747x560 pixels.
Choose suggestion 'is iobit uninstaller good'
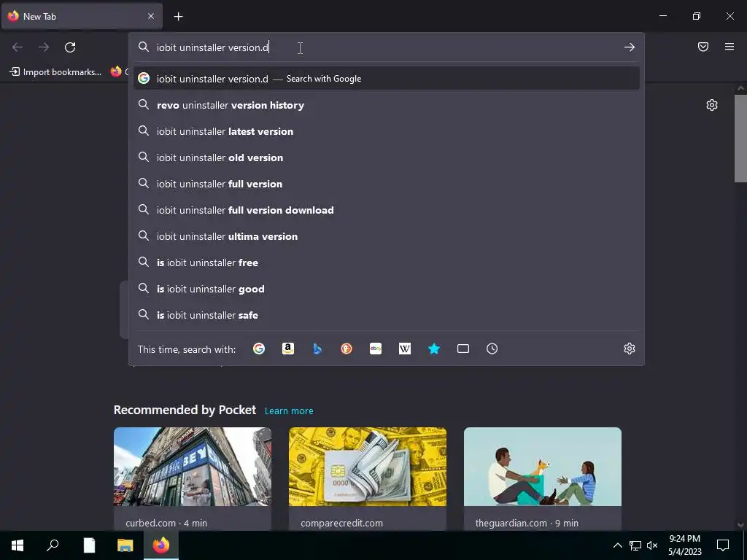point(387,289)
